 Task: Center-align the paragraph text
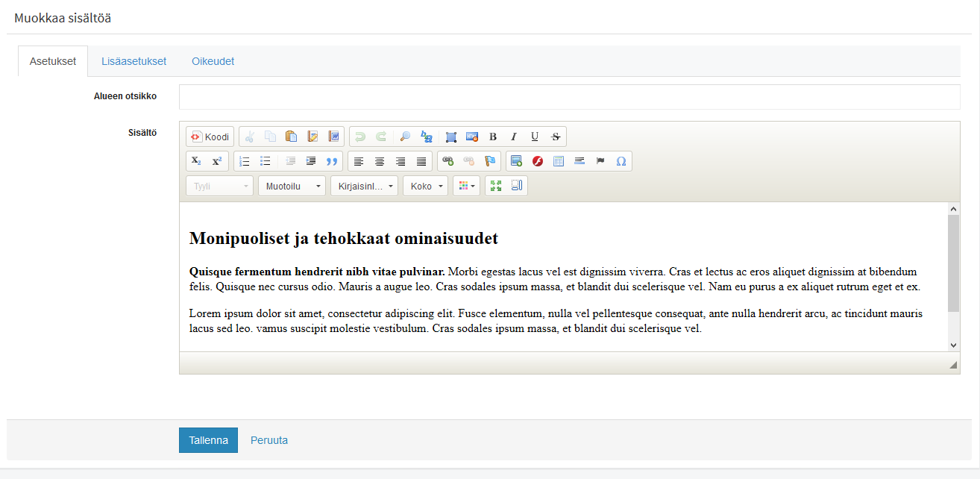point(380,161)
